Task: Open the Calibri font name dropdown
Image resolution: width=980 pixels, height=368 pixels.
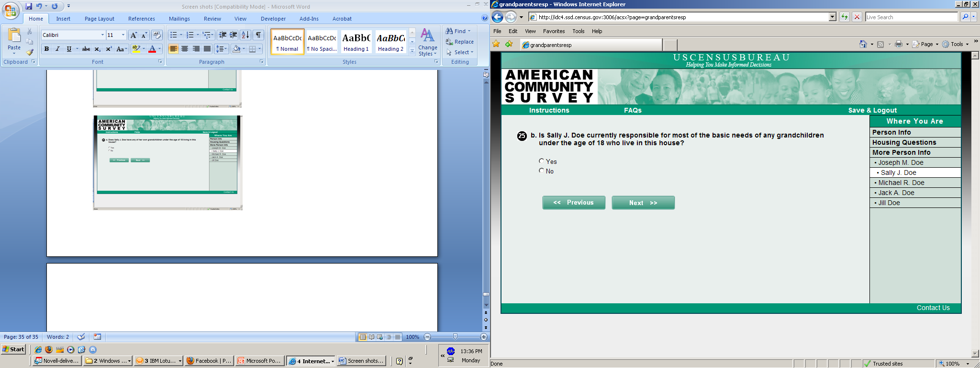Action: pyautogui.click(x=102, y=35)
